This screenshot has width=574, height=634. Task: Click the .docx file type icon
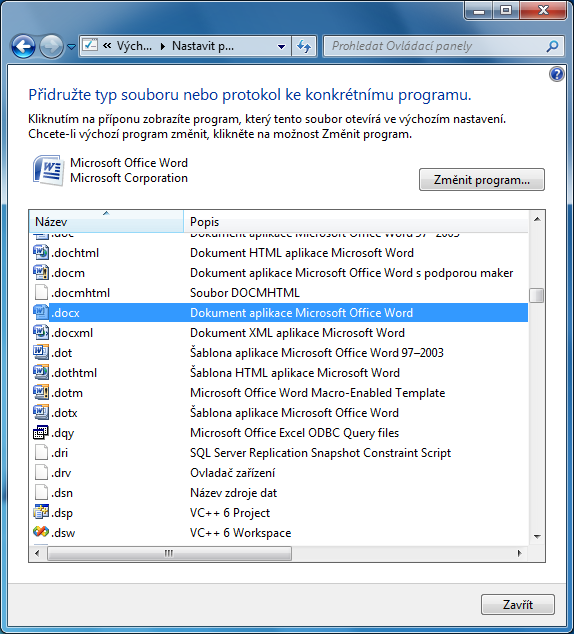41,313
